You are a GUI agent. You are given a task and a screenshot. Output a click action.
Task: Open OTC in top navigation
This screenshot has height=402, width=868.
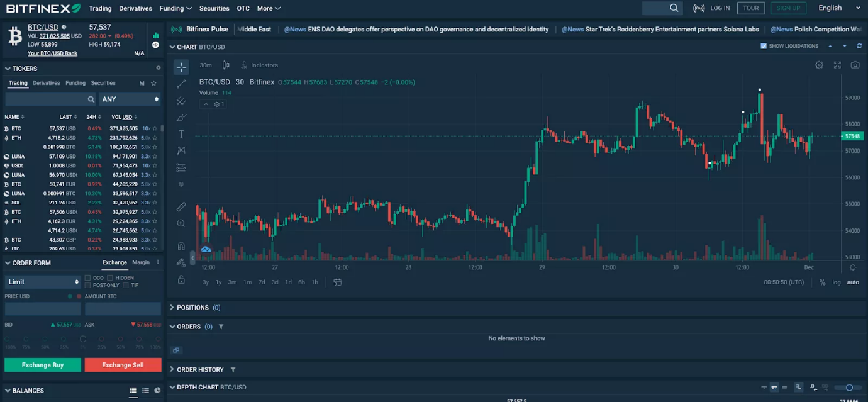(243, 8)
